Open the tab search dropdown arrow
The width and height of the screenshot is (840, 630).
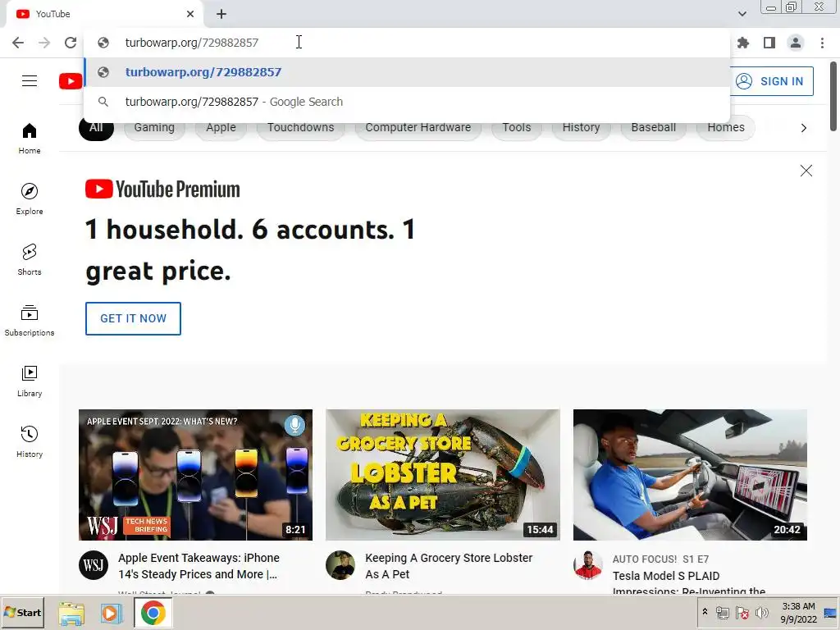[x=742, y=14]
